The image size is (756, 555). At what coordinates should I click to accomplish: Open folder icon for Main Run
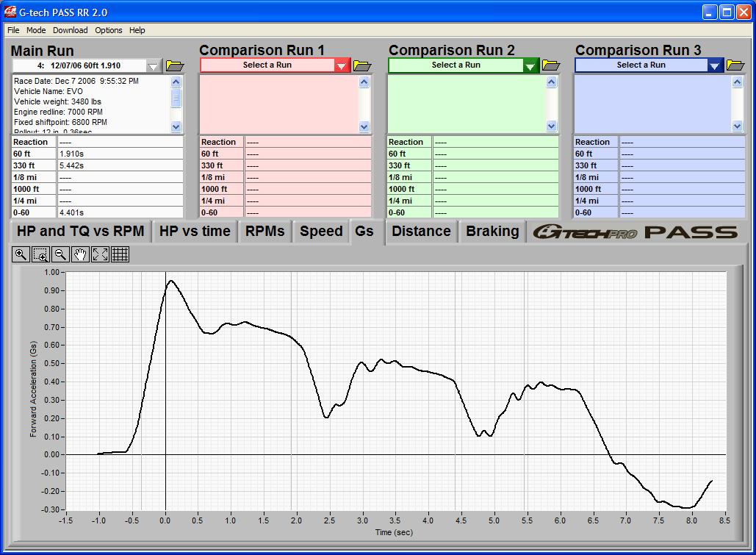[x=175, y=65]
